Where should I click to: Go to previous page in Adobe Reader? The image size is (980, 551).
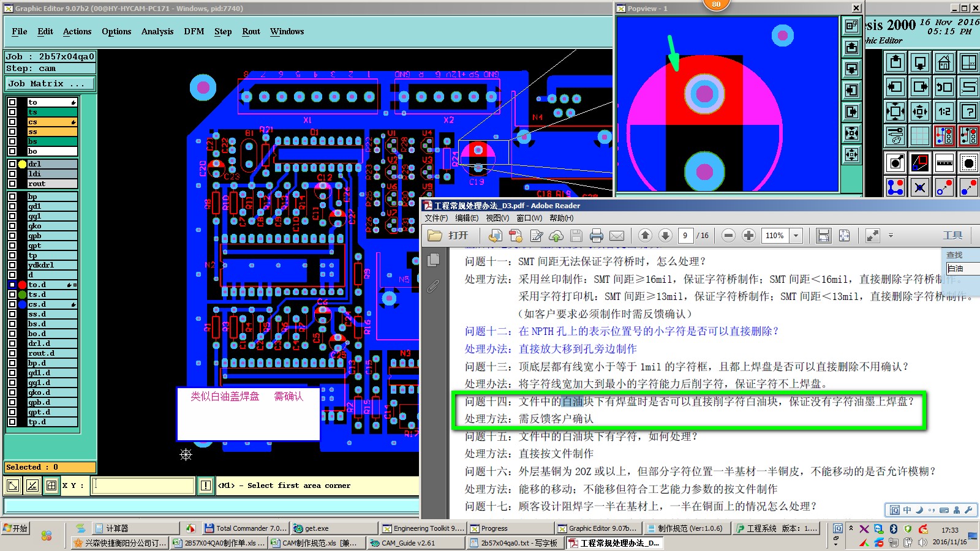tap(645, 235)
